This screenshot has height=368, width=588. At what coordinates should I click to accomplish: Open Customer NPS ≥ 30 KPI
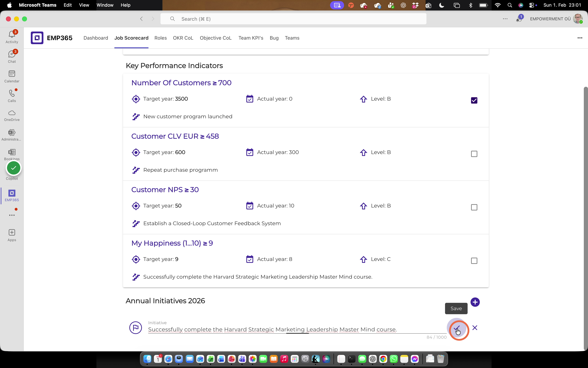pos(165,190)
